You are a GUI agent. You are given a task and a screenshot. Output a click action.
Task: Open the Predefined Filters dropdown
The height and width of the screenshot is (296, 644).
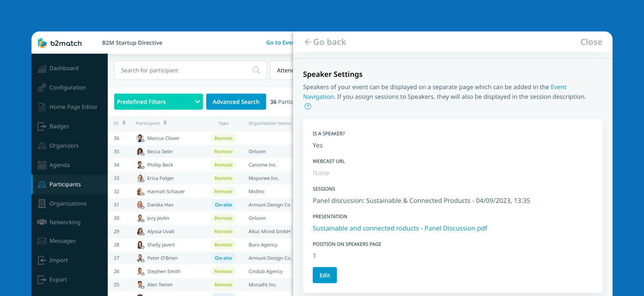click(158, 102)
